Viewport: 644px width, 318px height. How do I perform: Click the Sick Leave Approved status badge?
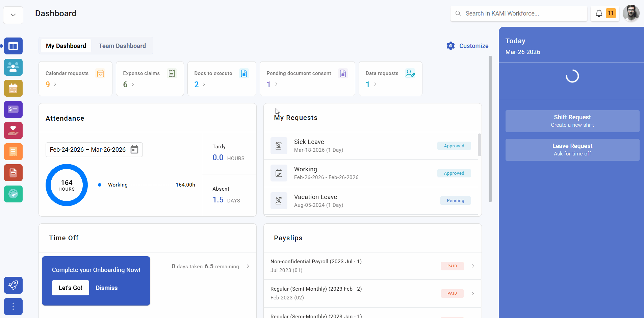(454, 146)
